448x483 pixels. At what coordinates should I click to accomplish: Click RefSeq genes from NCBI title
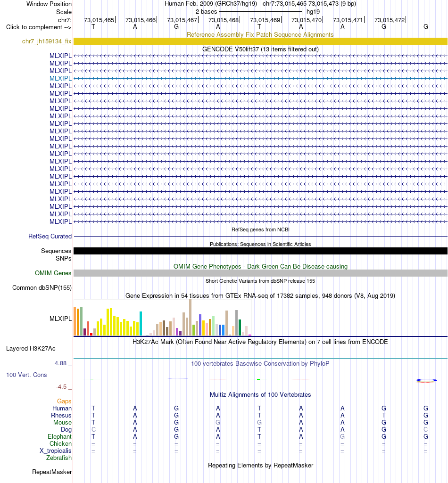point(260,229)
